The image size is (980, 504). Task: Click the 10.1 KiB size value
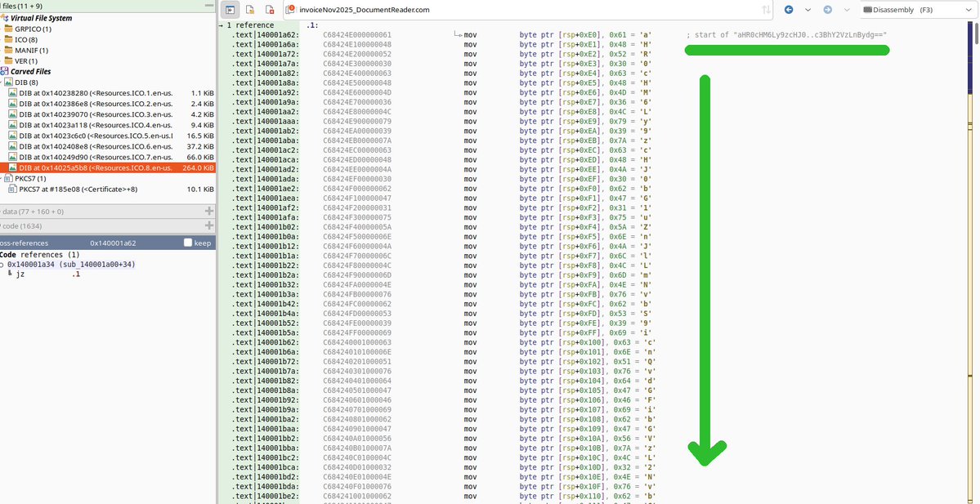pos(200,189)
